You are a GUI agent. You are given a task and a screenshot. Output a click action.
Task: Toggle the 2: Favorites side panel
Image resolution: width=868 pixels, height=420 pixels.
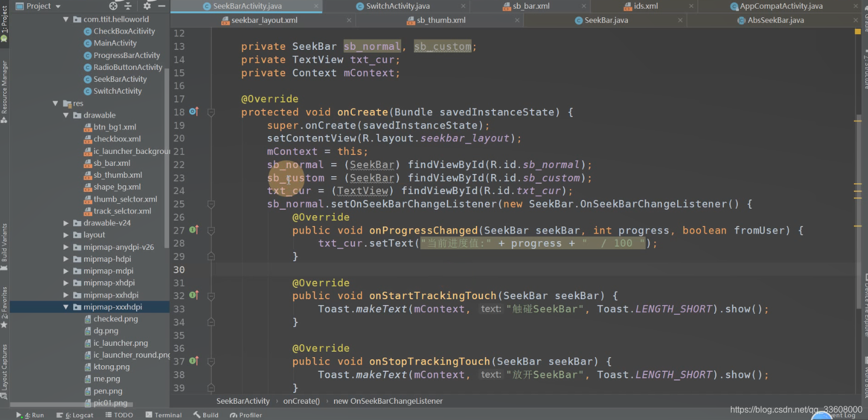(4, 307)
